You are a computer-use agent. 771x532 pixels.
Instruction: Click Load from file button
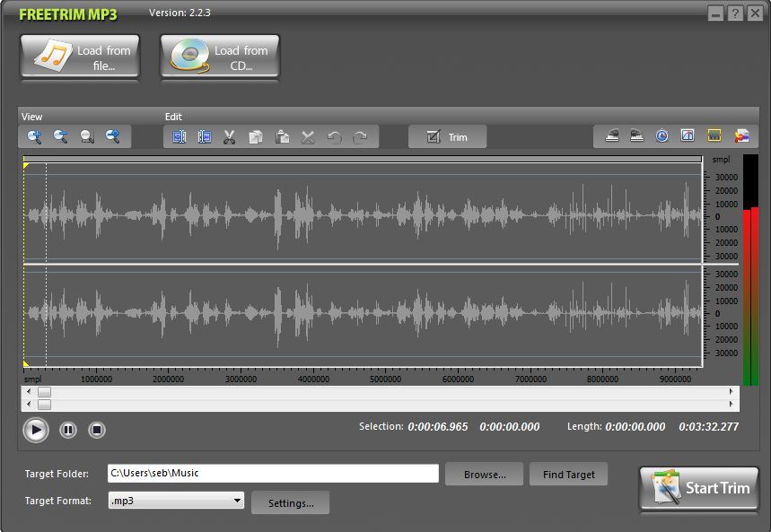[80, 56]
